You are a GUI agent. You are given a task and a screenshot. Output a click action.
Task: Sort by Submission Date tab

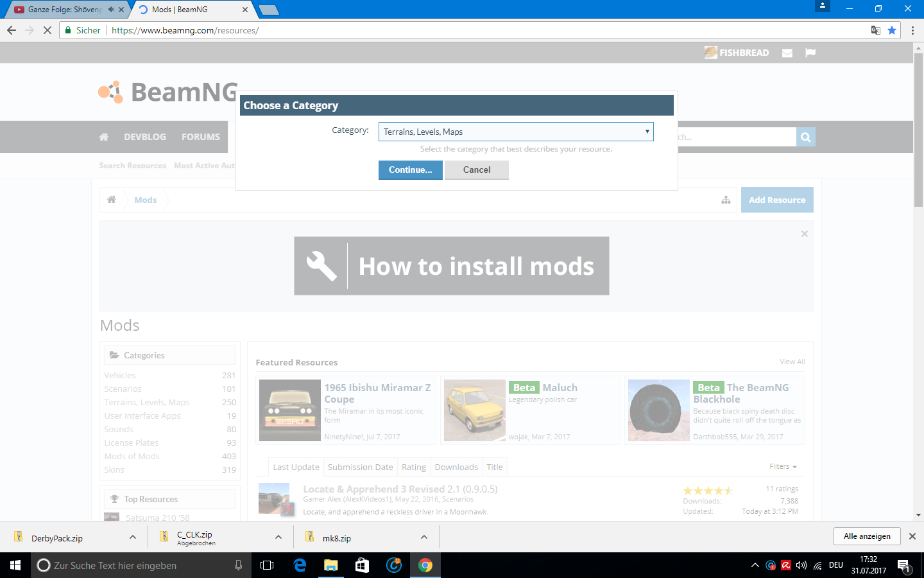point(360,467)
